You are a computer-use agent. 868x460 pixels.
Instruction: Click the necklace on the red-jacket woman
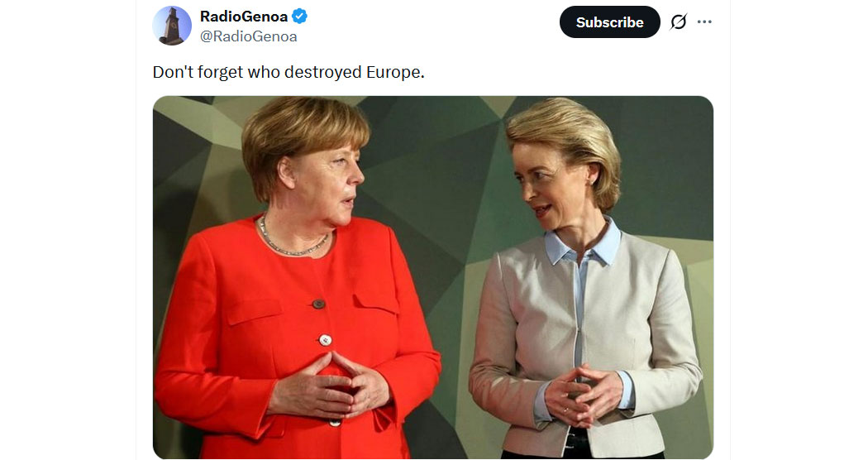pyautogui.click(x=293, y=241)
